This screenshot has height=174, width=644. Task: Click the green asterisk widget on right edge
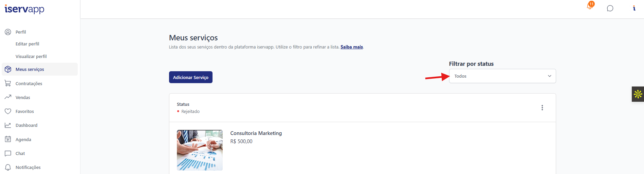point(638,94)
